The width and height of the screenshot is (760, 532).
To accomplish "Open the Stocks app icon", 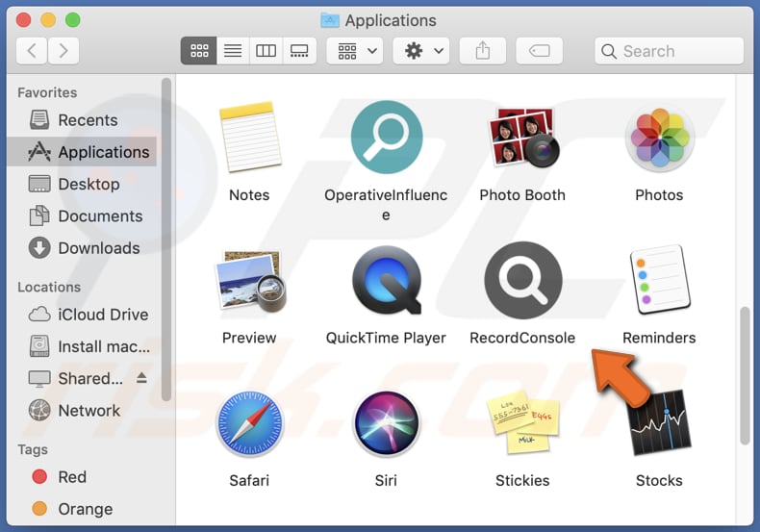I will 660,423.
